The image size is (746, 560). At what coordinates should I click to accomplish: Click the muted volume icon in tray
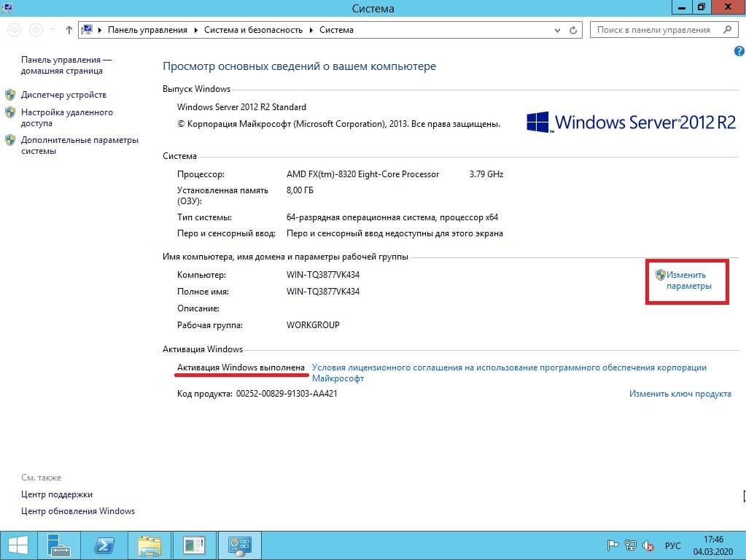[x=648, y=545]
